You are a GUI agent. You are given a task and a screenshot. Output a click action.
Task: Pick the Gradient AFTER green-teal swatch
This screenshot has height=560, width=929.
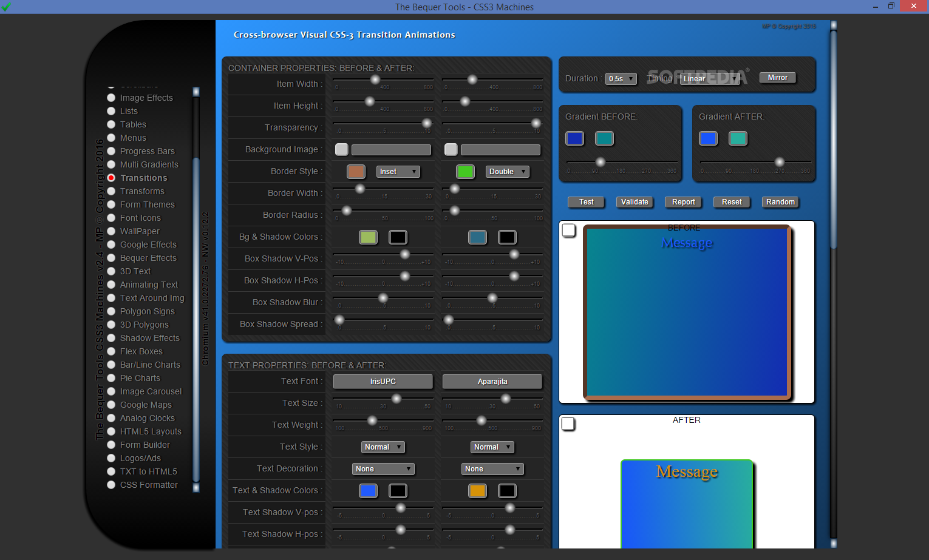738,138
